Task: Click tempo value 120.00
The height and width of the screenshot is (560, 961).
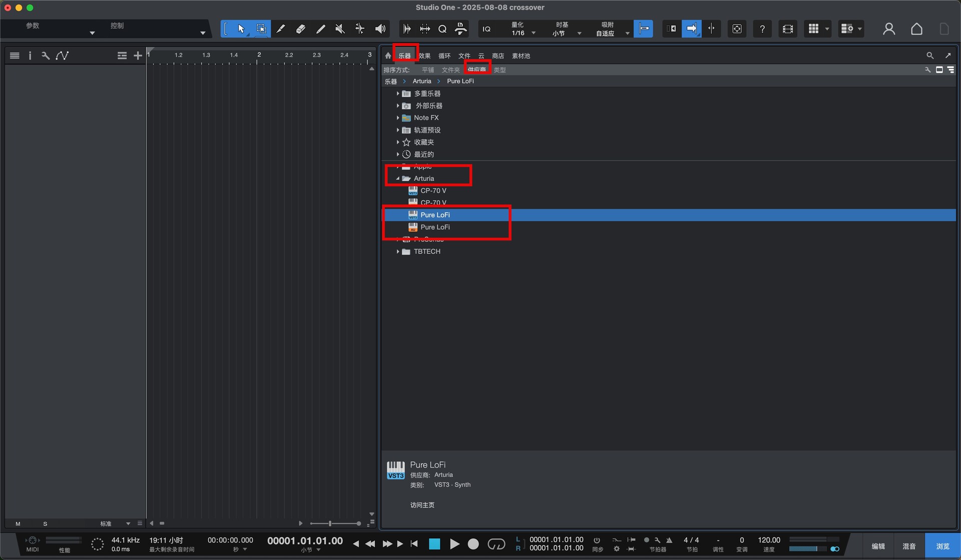Action: 769,540
